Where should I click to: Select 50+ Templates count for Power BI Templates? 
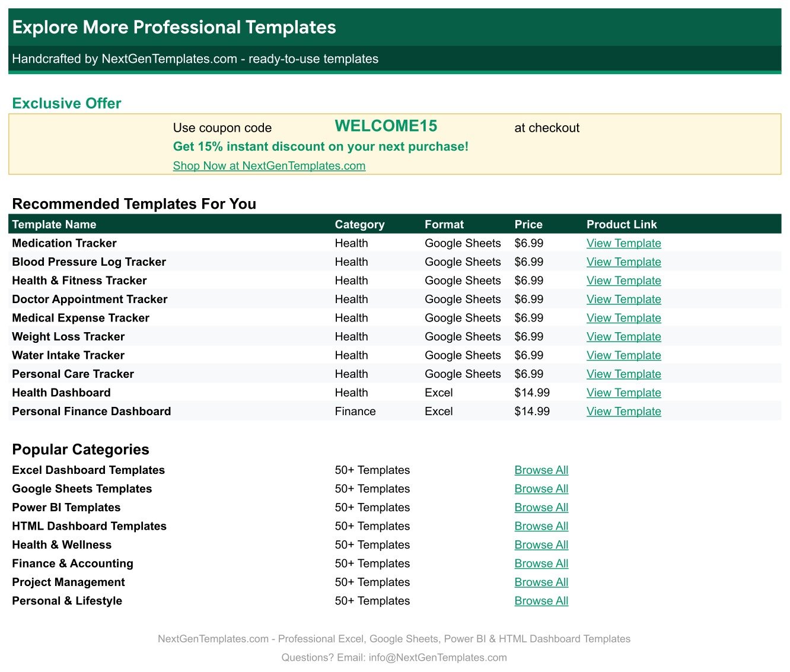coord(372,508)
